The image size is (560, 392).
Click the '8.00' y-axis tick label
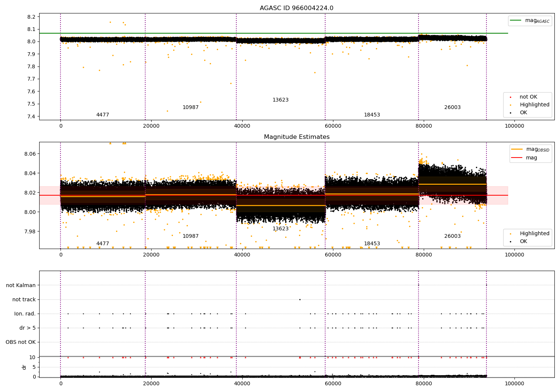click(30, 212)
